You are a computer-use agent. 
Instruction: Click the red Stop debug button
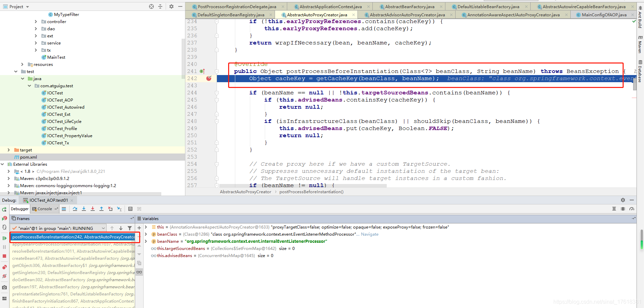click(x=4, y=256)
